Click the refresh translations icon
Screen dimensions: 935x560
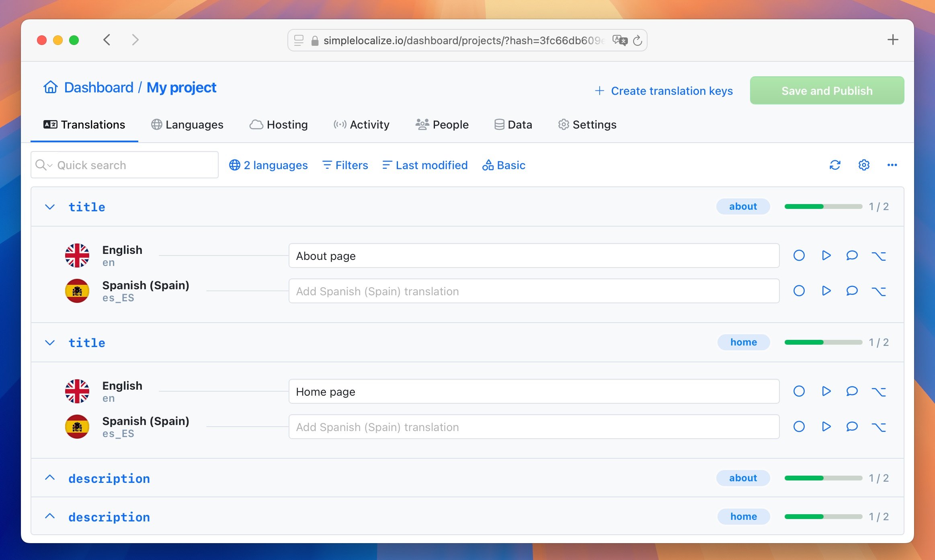tap(835, 165)
